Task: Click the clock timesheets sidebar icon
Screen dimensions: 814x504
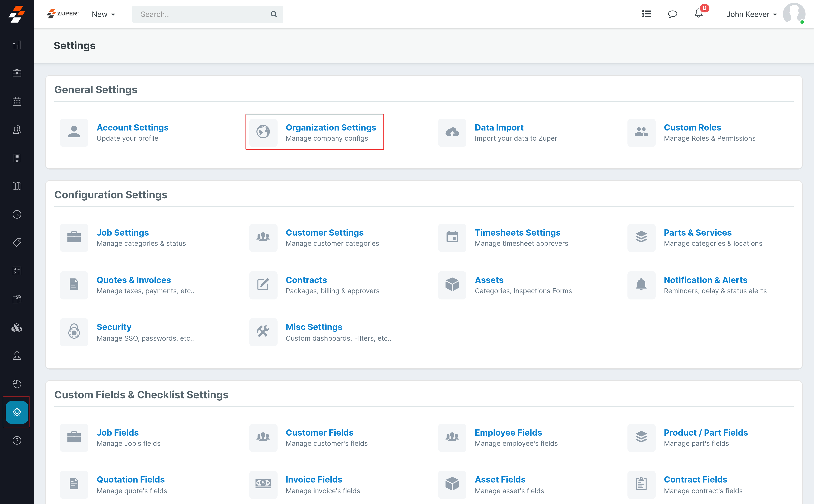Action: pos(17,214)
